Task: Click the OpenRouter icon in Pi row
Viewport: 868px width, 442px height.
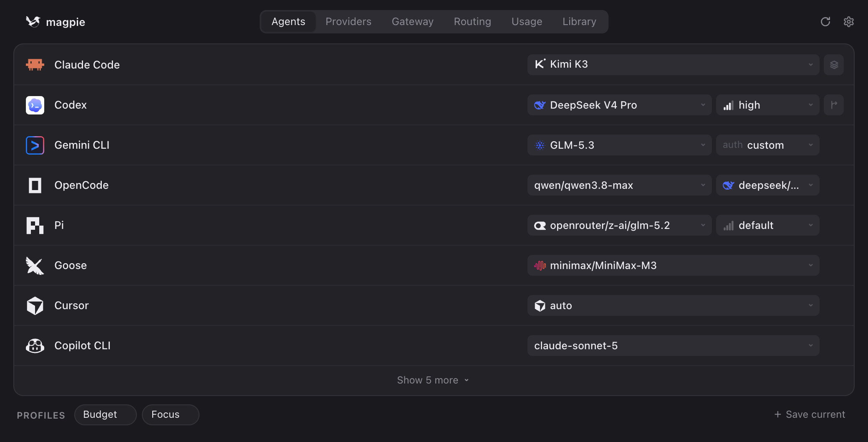Action: tap(540, 226)
